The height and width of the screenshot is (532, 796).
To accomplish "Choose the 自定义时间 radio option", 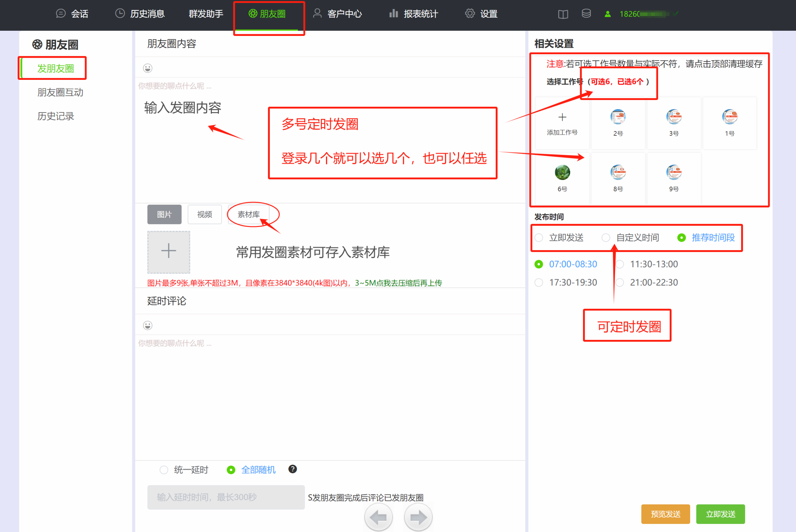I will click(x=606, y=238).
